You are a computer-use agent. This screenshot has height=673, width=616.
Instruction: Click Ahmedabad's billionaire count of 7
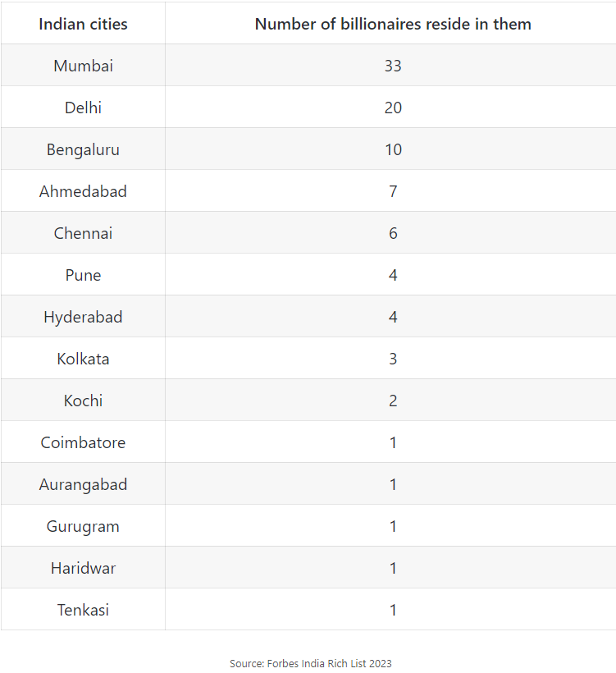(x=393, y=191)
